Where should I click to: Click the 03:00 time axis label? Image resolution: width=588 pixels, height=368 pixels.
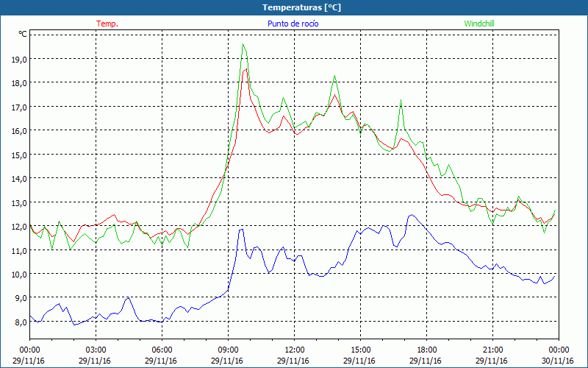(96, 350)
